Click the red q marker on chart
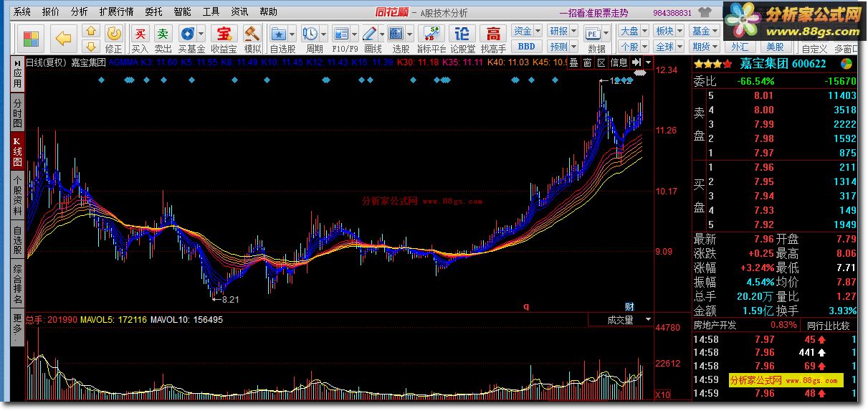 tap(526, 306)
